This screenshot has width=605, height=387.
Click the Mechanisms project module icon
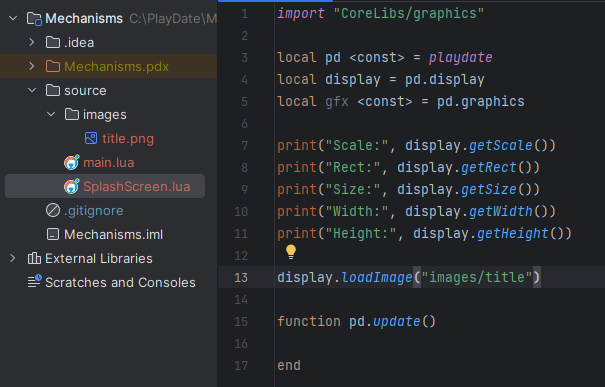click(x=34, y=19)
